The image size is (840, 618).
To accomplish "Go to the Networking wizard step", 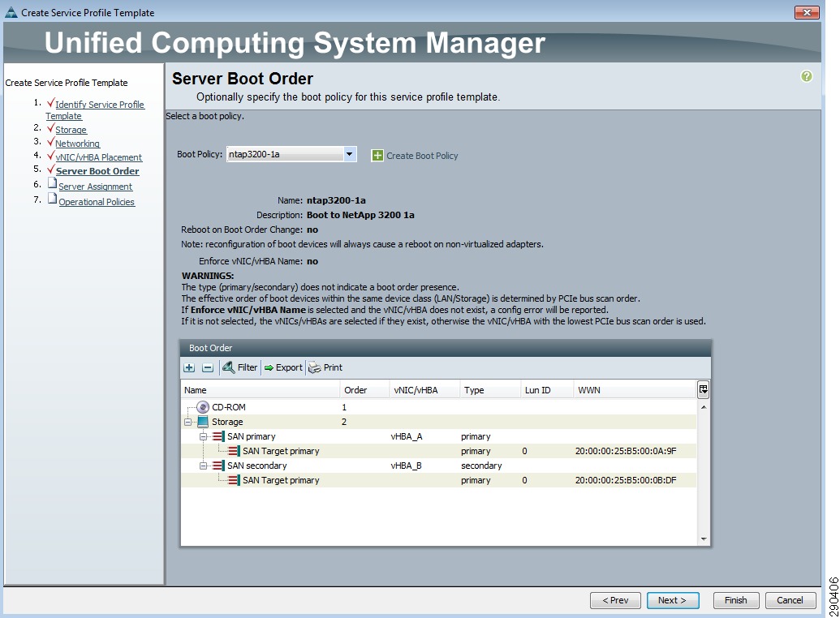I will pos(78,144).
